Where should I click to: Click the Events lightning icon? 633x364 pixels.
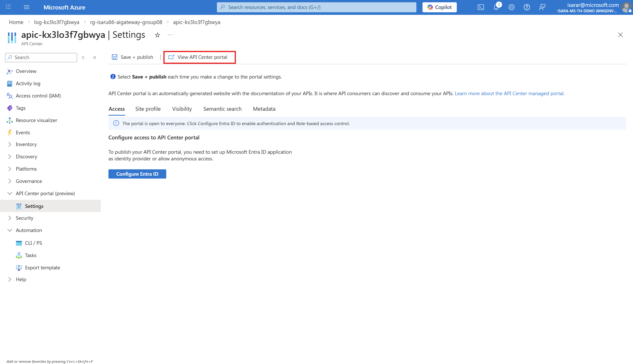[10, 133]
